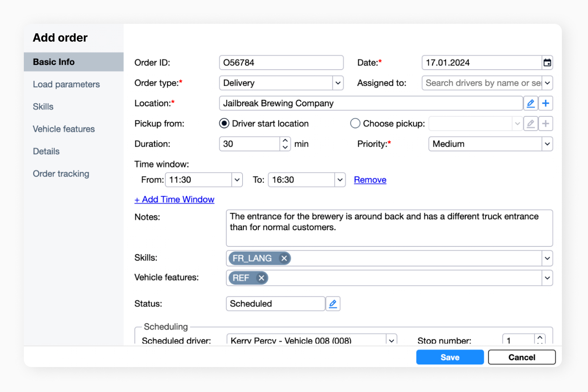Open the Priority dropdown
This screenshot has width=588, height=392.
(547, 144)
